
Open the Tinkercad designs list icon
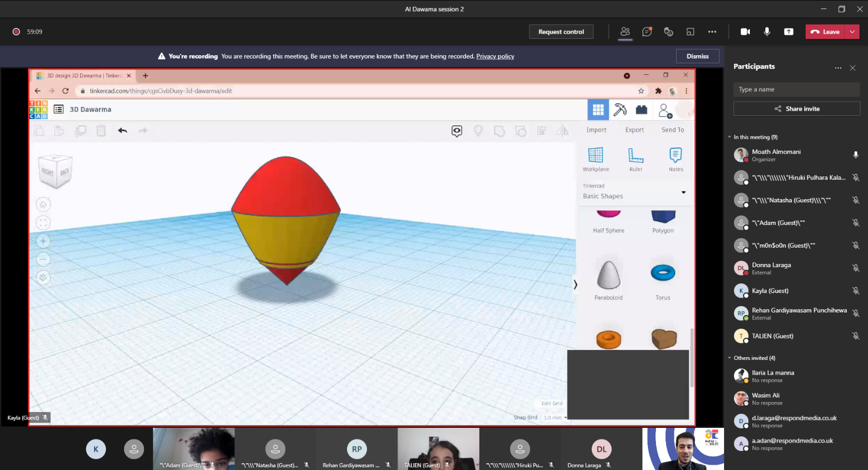[x=59, y=109]
